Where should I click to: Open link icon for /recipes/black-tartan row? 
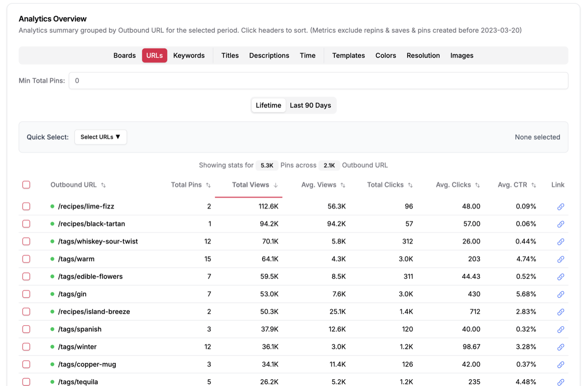[561, 224]
